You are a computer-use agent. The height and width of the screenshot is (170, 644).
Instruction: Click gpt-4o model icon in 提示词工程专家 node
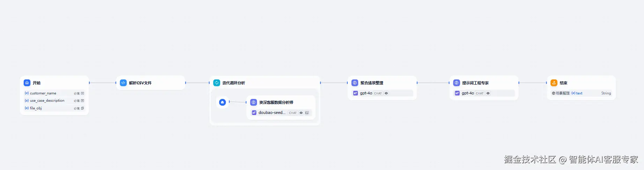(457, 93)
